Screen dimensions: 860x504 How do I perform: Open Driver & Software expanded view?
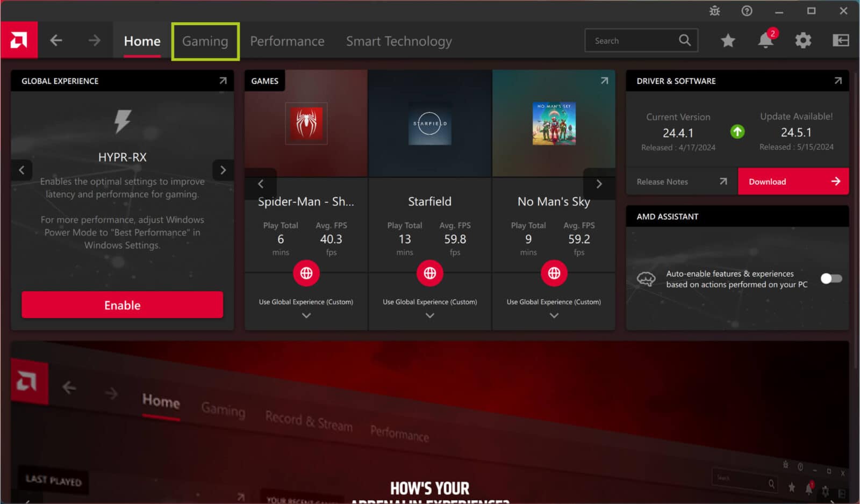838,81
